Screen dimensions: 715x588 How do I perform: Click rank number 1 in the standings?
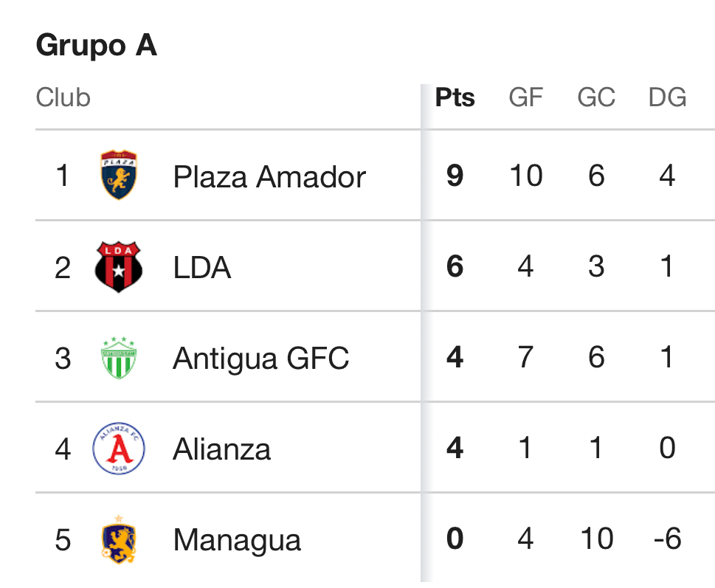tap(63, 176)
